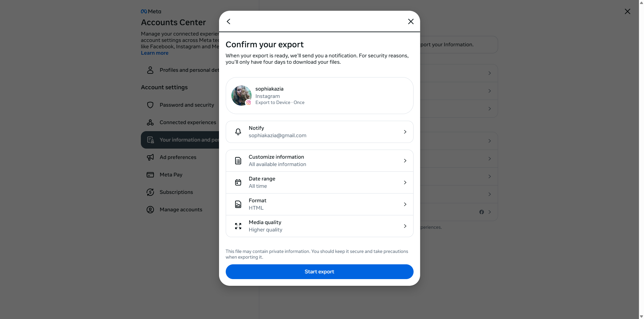Close the Confirm your export dialog
Viewport: 644px width, 319px height.
point(411,21)
